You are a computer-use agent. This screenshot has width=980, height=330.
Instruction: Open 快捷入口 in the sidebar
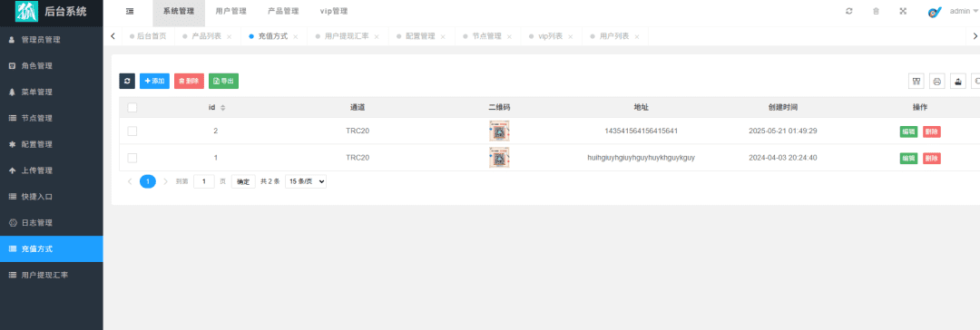pyautogui.click(x=51, y=196)
